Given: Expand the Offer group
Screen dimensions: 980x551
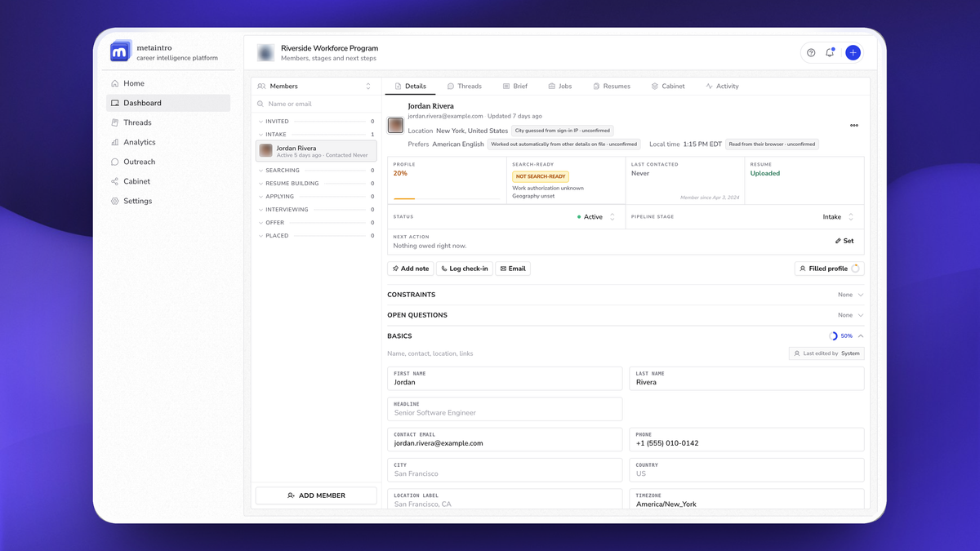Looking at the screenshot, I should click(315, 223).
